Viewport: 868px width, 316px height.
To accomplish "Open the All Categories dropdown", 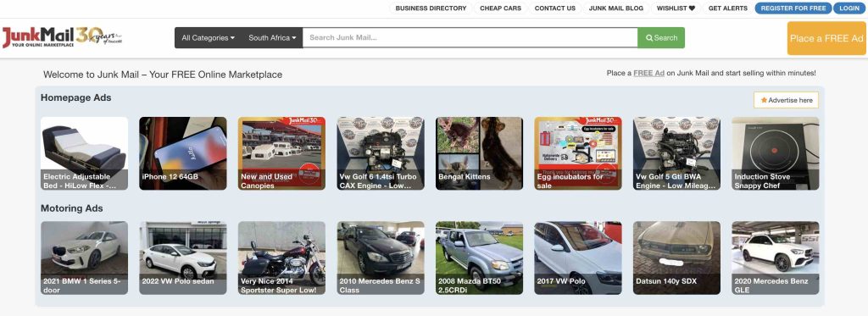I will pos(209,37).
